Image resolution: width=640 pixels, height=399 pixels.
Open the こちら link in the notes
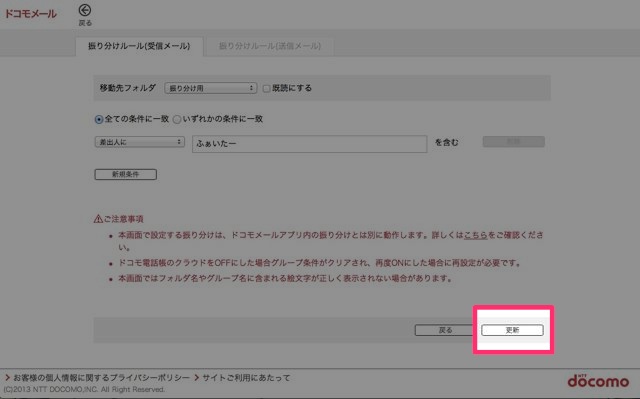click(476, 235)
